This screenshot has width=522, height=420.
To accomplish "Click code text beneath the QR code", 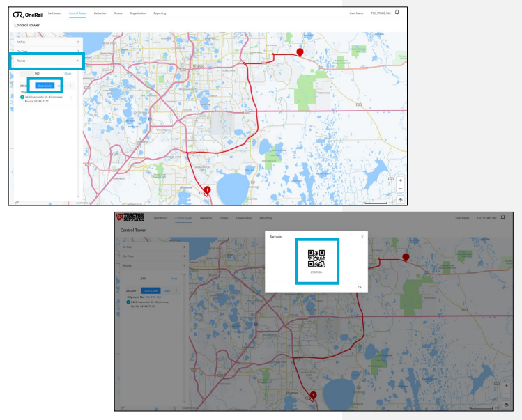I will (316, 272).
